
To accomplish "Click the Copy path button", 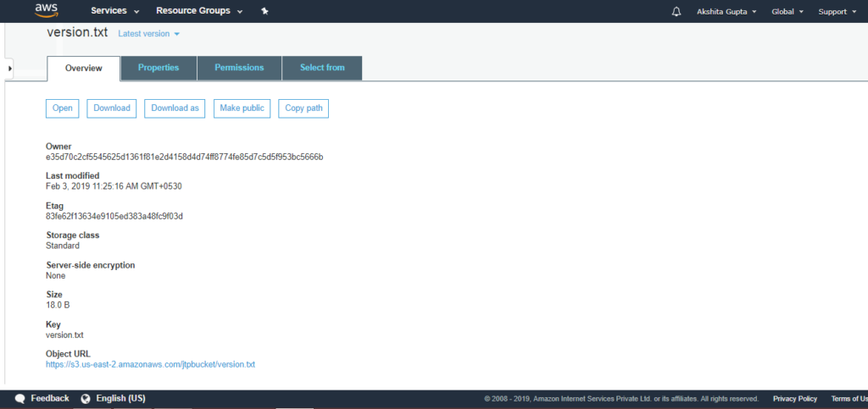I will click(x=303, y=108).
